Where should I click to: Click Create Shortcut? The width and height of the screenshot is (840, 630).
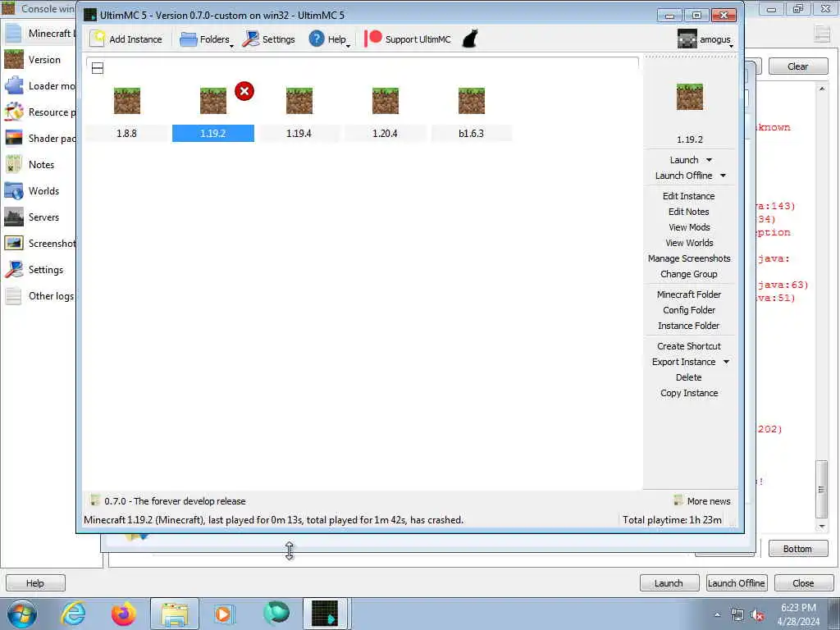pyautogui.click(x=689, y=346)
